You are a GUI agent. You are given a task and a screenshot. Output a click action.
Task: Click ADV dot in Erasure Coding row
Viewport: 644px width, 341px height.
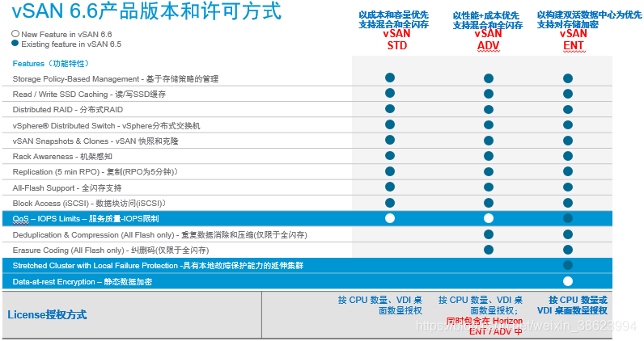489,250
